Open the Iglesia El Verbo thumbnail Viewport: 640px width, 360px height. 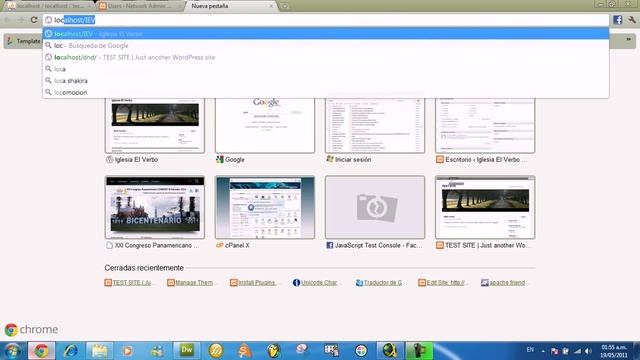point(155,125)
